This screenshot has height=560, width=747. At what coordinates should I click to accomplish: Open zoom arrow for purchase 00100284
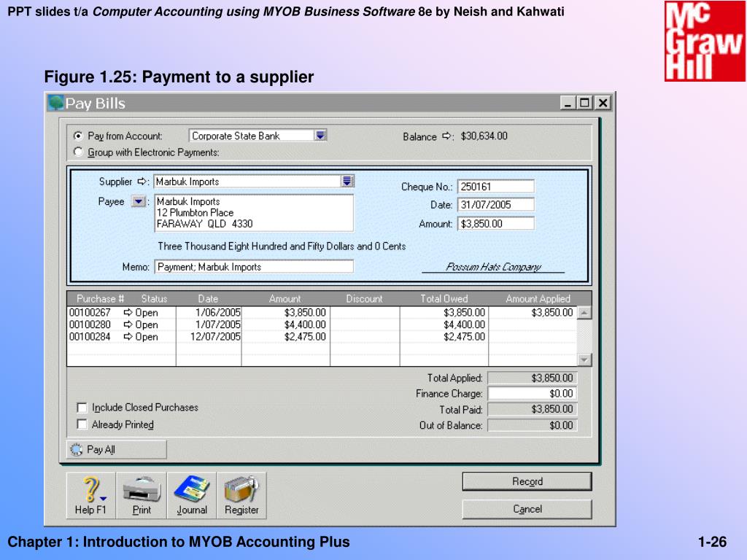tap(128, 337)
